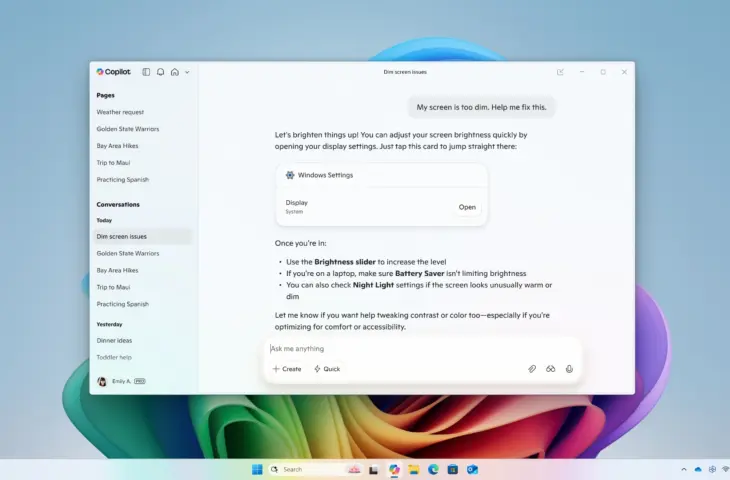Open Trip to Maui page
Viewport: 730px width, 480px height.
113,162
